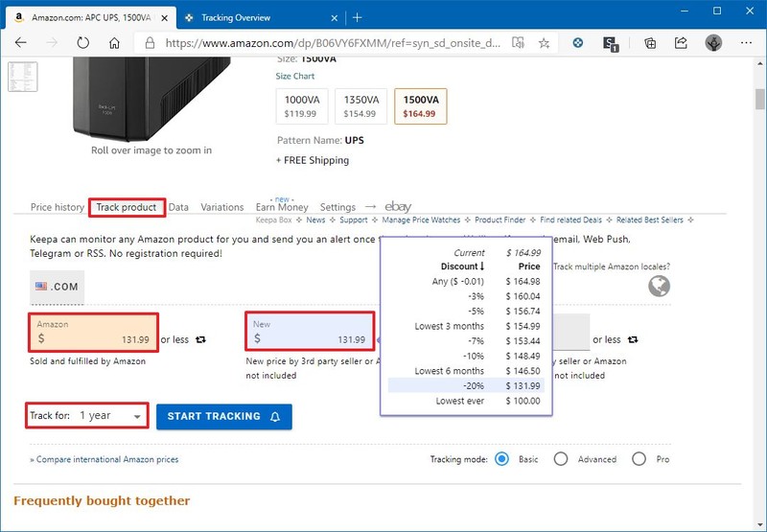Open Find related Deals link
The image size is (767, 532).
[x=570, y=220]
